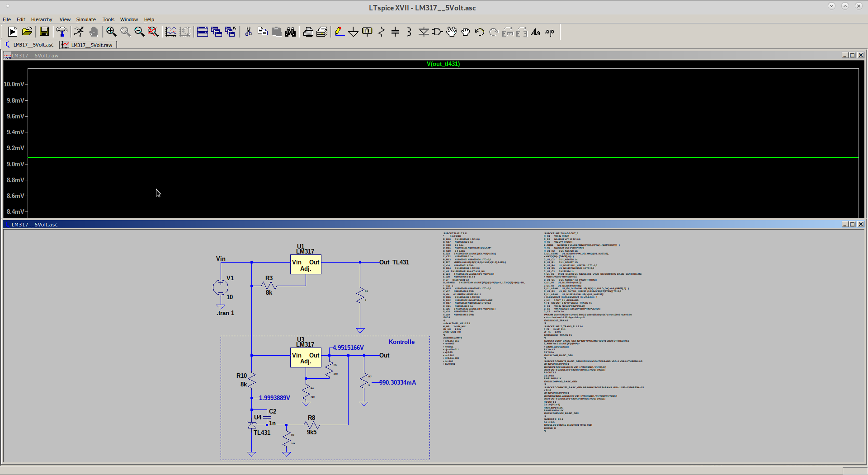Image resolution: width=868 pixels, height=475 pixels.
Task: Place an inductor component
Action: (409, 32)
